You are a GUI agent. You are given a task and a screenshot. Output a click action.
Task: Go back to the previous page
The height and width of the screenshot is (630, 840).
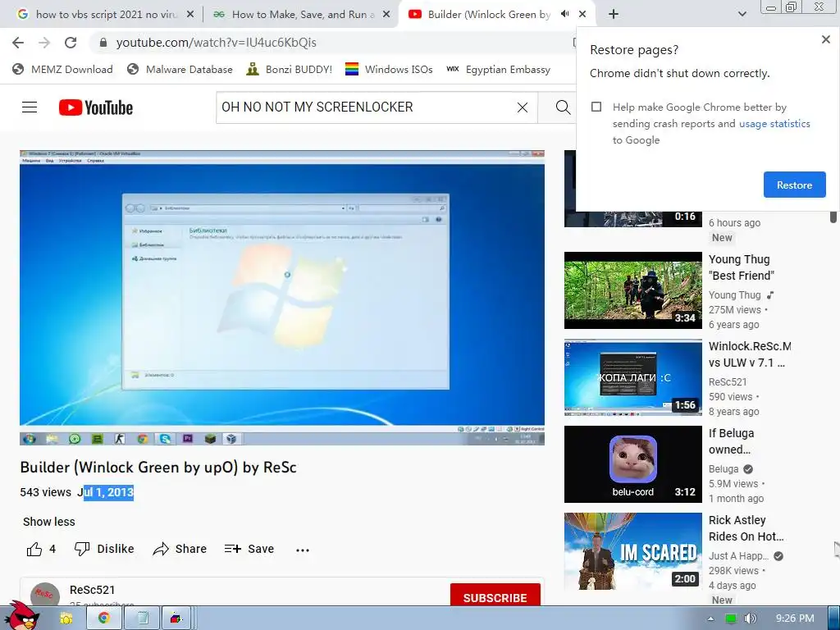18,43
